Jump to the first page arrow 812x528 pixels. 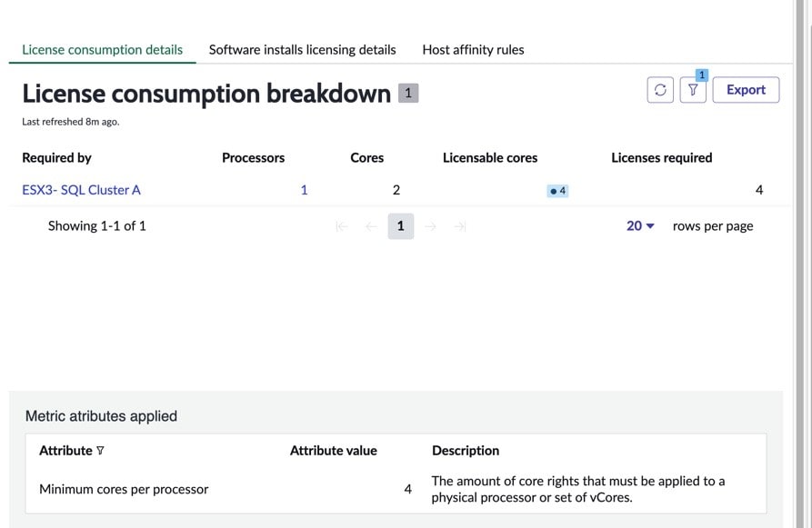click(341, 225)
